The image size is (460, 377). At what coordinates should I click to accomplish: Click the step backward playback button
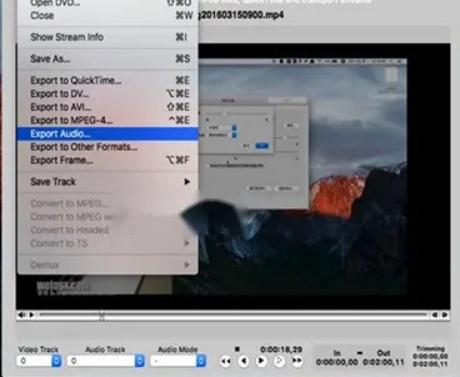[x=244, y=361]
